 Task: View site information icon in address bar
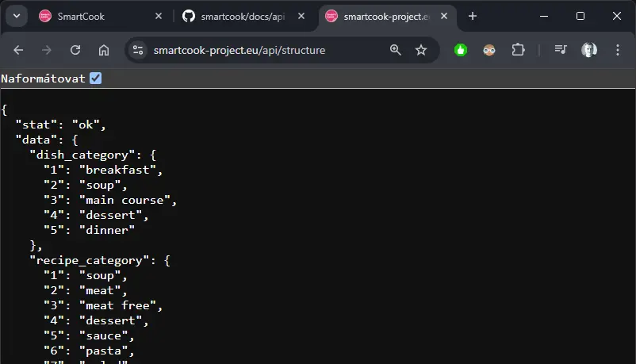pos(138,50)
